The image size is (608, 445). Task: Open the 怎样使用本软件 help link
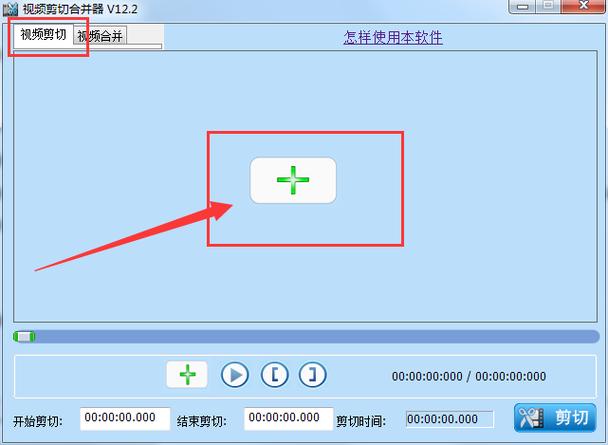coord(393,38)
